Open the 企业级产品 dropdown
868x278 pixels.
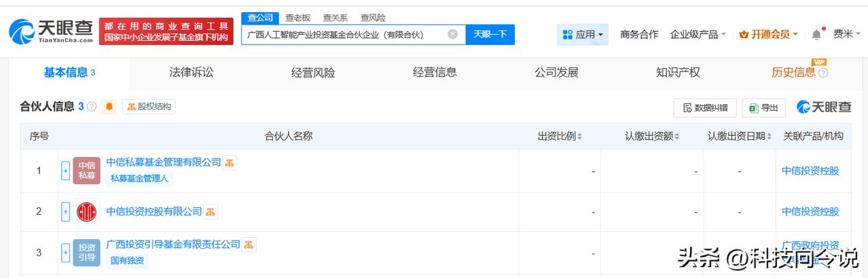pyautogui.click(x=698, y=34)
